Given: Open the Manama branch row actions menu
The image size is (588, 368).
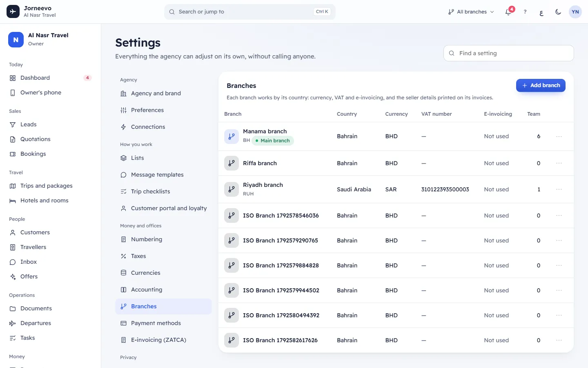Looking at the screenshot, I should tap(559, 137).
